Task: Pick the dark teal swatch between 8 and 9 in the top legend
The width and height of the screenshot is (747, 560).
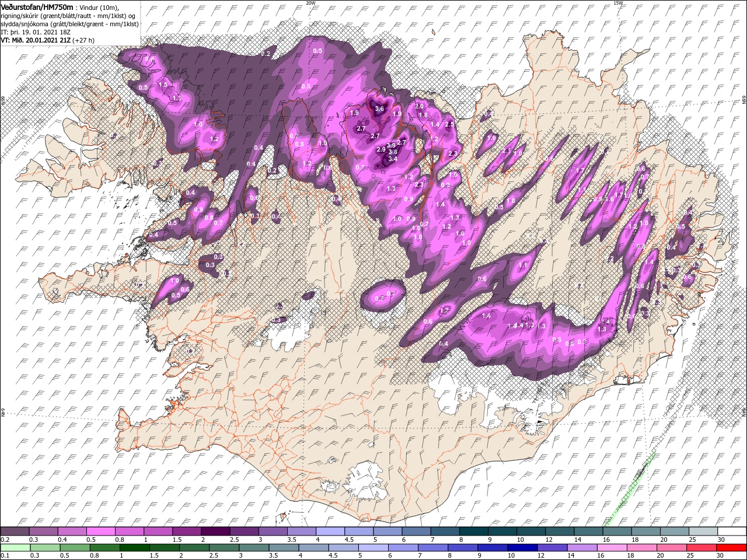Action: (x=473, y=531)
